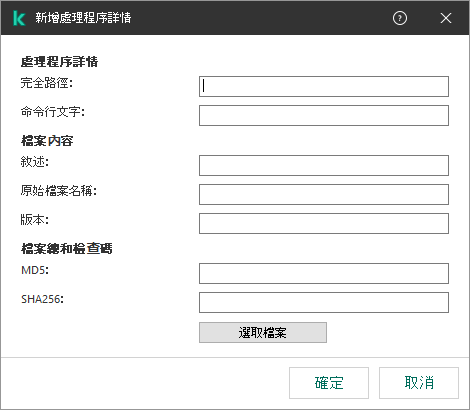Cancel using the 取消 button

pyautogui.click(x=419, y=383)
